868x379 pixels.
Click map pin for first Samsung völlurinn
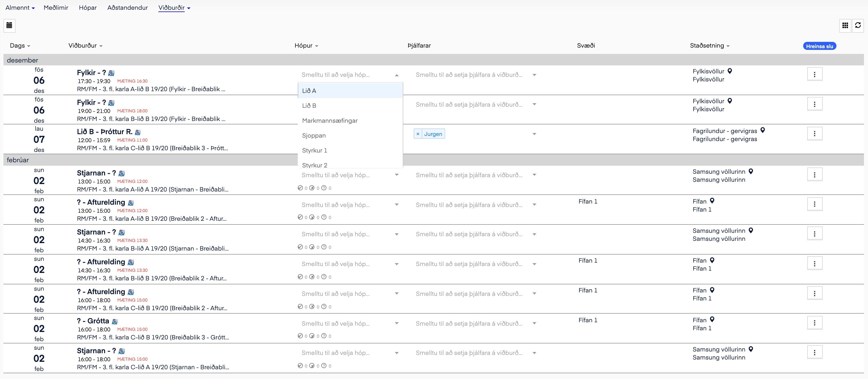tap(751, 171)
